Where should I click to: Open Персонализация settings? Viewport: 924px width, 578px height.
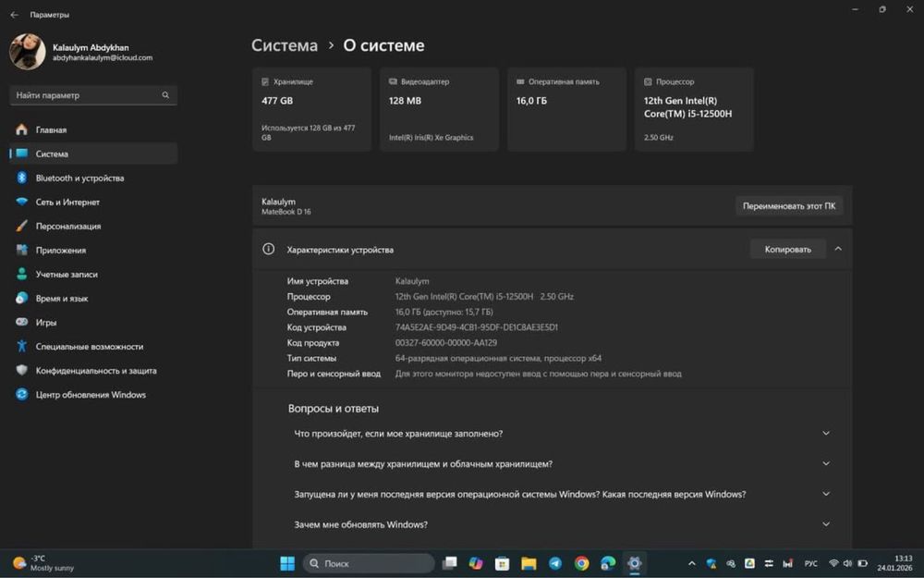[x=93, y=227]
